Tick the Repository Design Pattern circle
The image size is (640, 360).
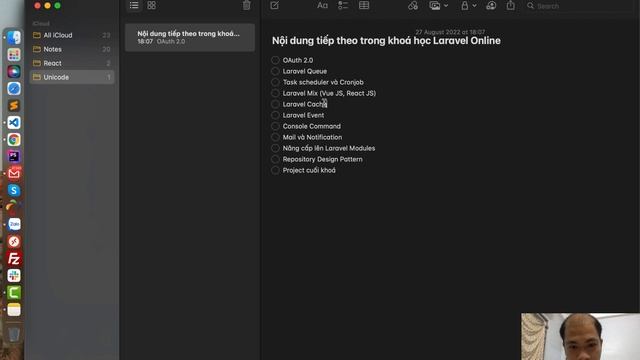[275, 159]
